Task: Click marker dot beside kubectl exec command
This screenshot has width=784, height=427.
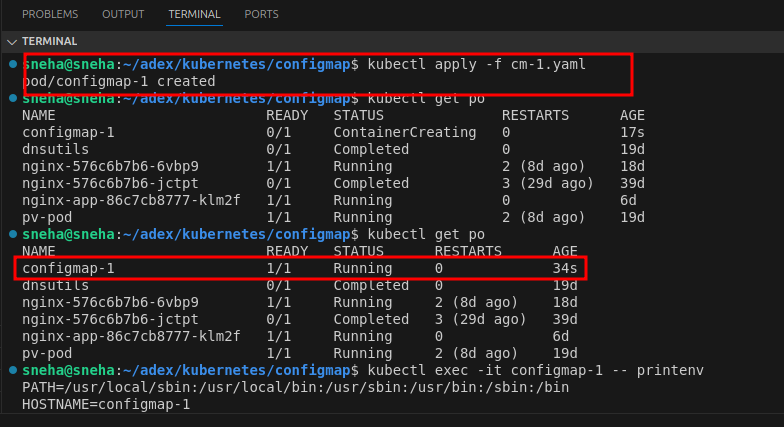Action: click(12, 370)
